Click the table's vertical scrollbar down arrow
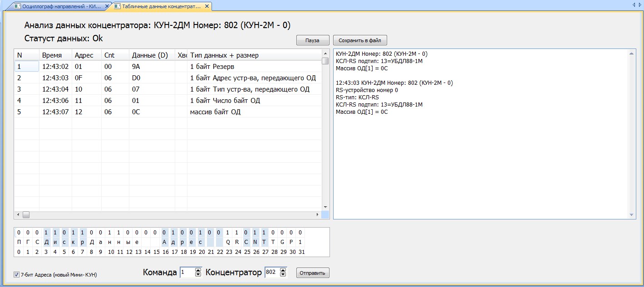 click(x=325, y=207)
